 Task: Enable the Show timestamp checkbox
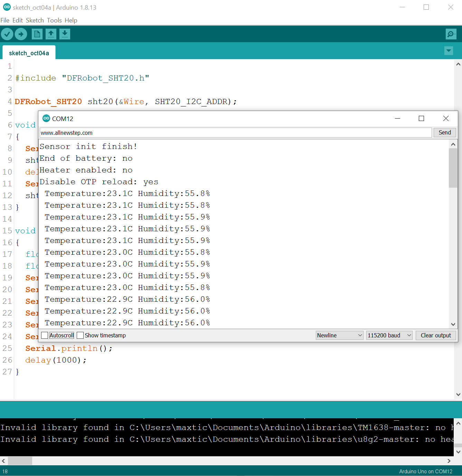[80, 335]
